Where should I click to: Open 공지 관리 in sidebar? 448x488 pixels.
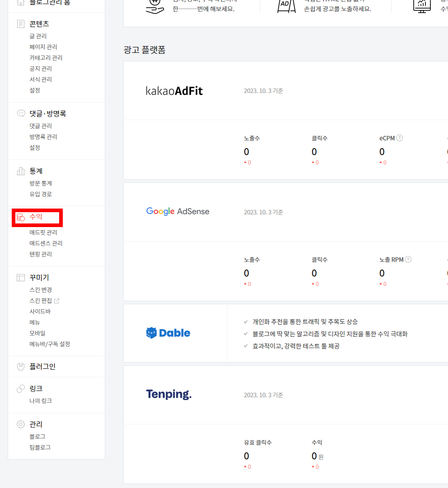[x=41, y=69]
